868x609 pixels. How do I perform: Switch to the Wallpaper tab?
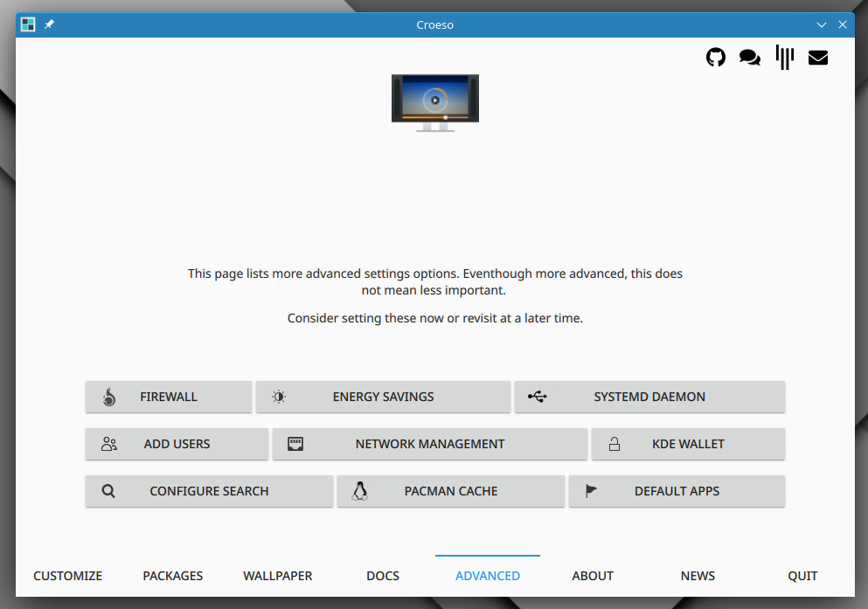(x=277, y=576)
